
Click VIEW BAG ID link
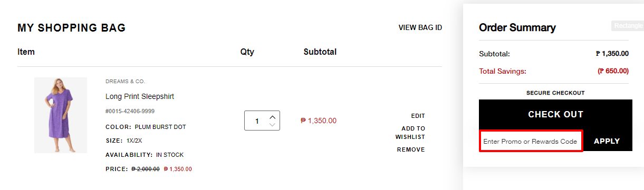click(x=420, y=27)
